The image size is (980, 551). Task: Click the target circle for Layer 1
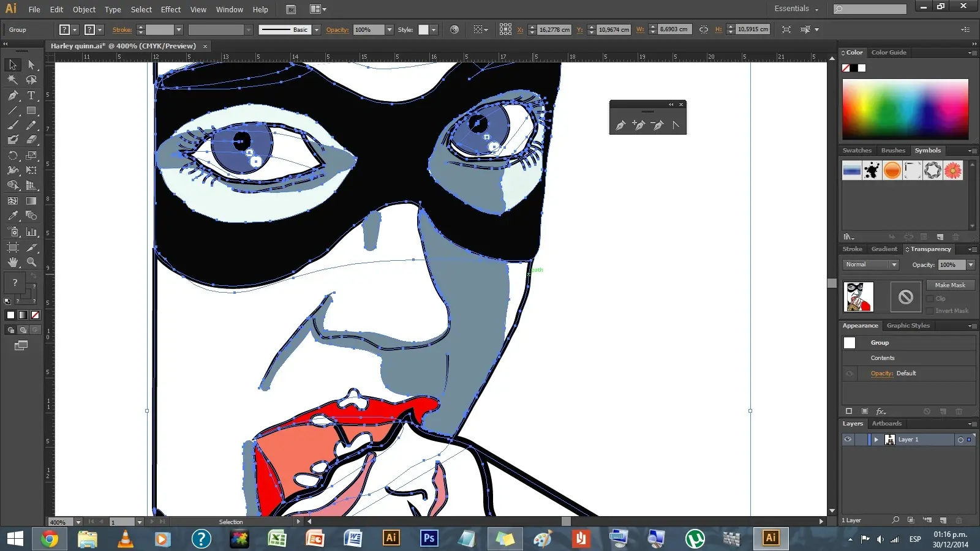coord(960,440)
